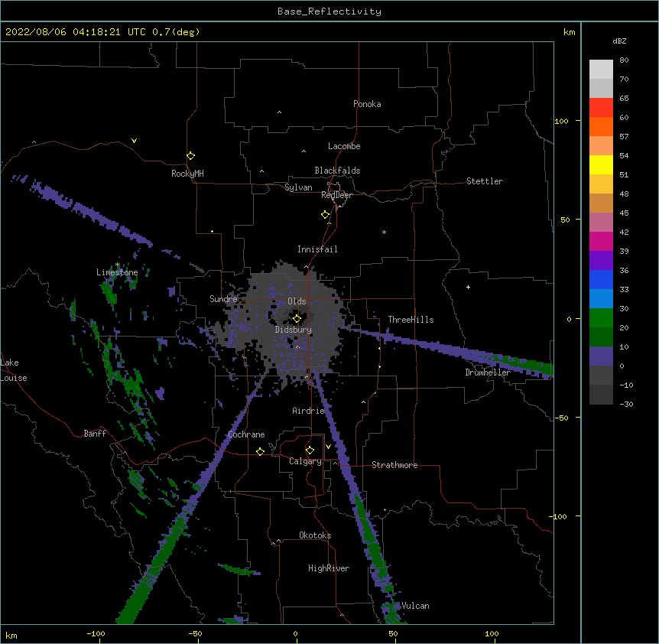Click the white asterisk marker east of Innisfail

click(x=384, y=232)
